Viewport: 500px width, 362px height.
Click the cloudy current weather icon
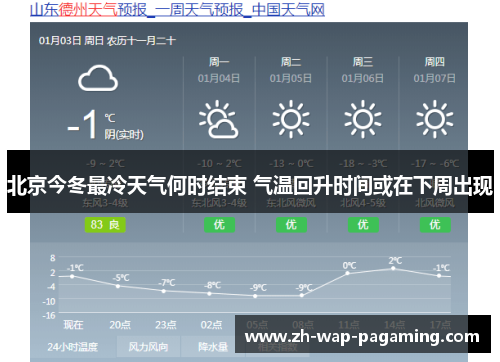click(x=98, y=78)
